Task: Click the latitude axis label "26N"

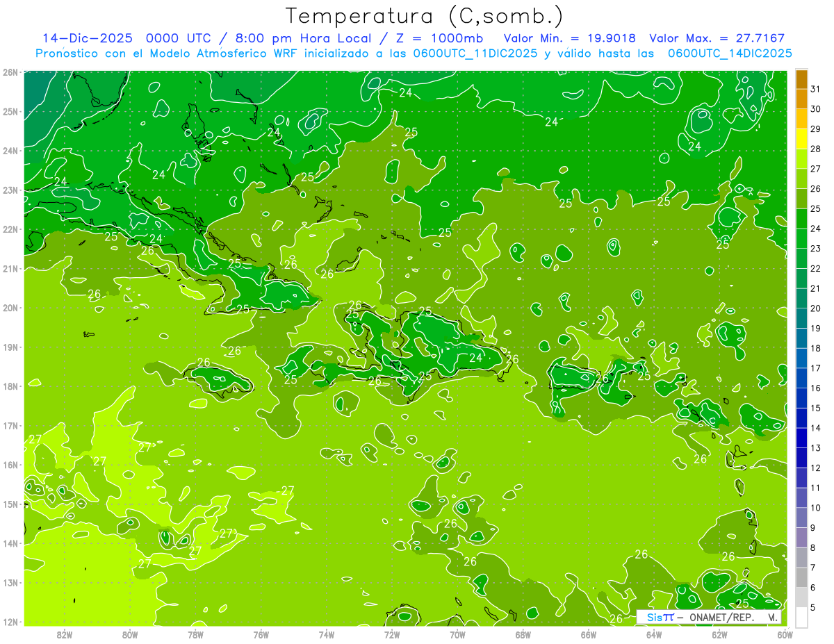Action: tap(10, 72)
